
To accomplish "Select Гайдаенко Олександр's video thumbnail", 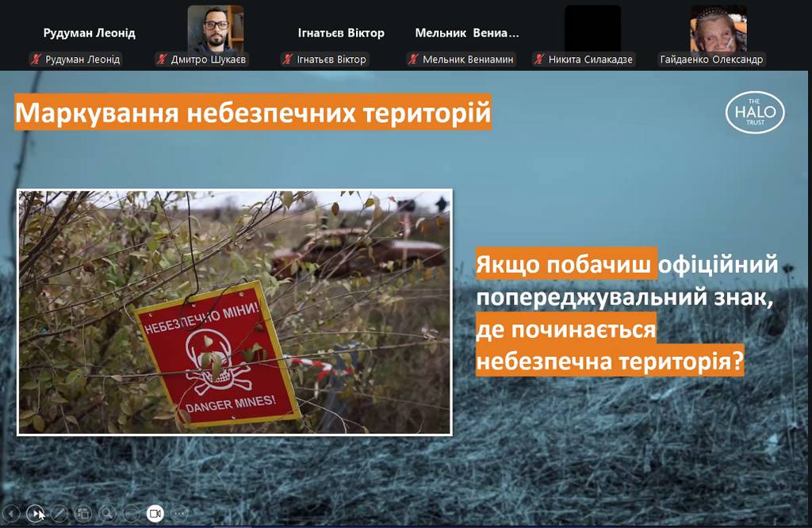I will click(718, 28).
